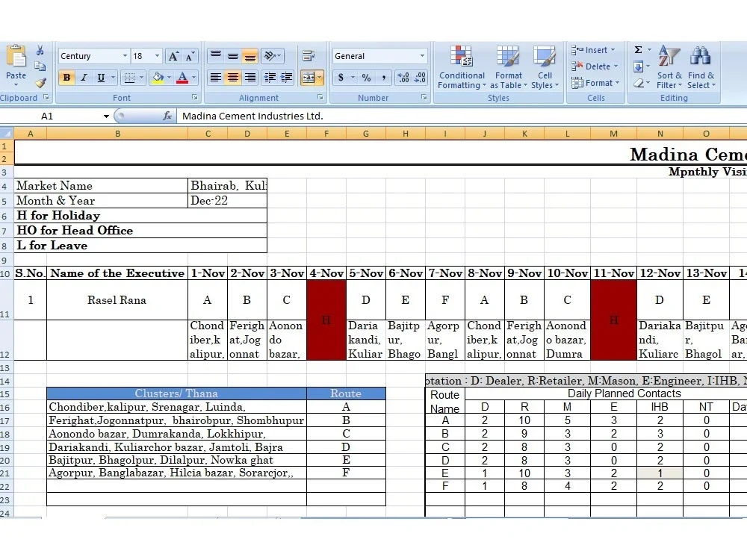Click the red H cell under 4-Nov
The height and width of the screenshot is (560, 747).
(326, 320)
